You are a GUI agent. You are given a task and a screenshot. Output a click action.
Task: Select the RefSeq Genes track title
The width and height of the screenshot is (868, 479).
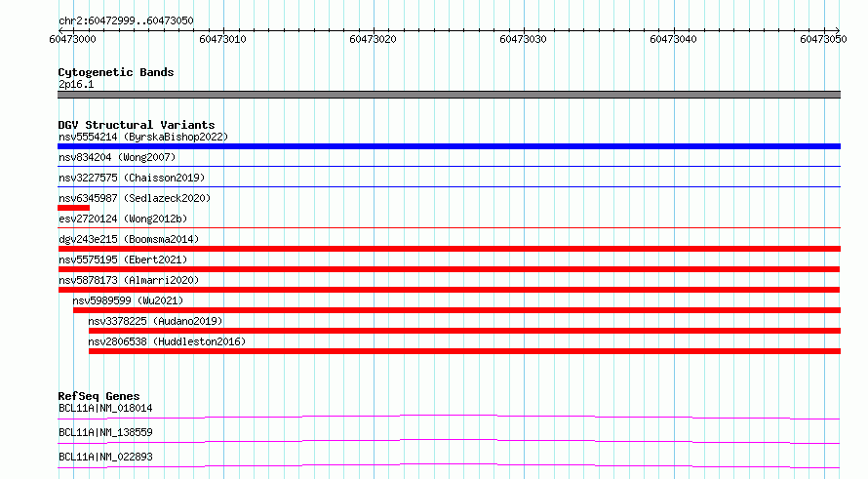coord(99,396)
